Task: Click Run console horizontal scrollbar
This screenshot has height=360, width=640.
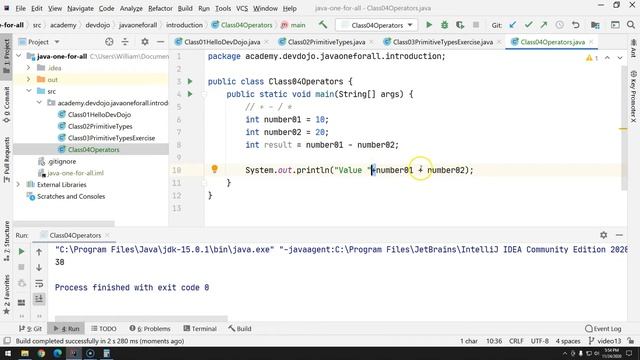Action: point(141,318)
